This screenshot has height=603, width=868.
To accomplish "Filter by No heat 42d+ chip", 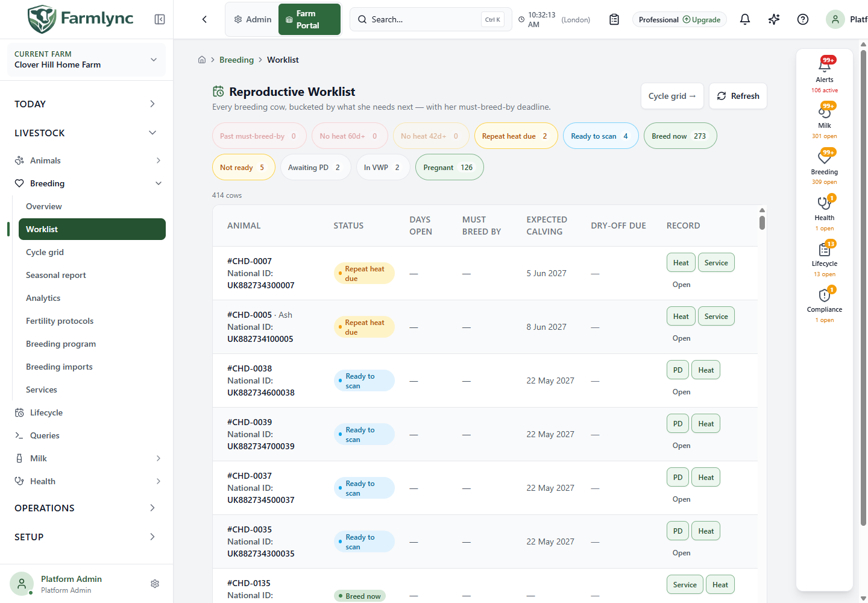I will (430, 136).
